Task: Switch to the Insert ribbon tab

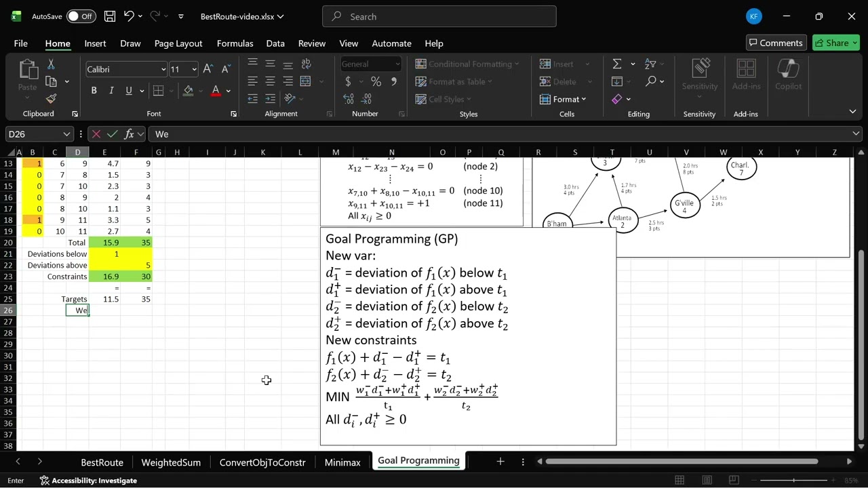Action: [x=95, y=43]
